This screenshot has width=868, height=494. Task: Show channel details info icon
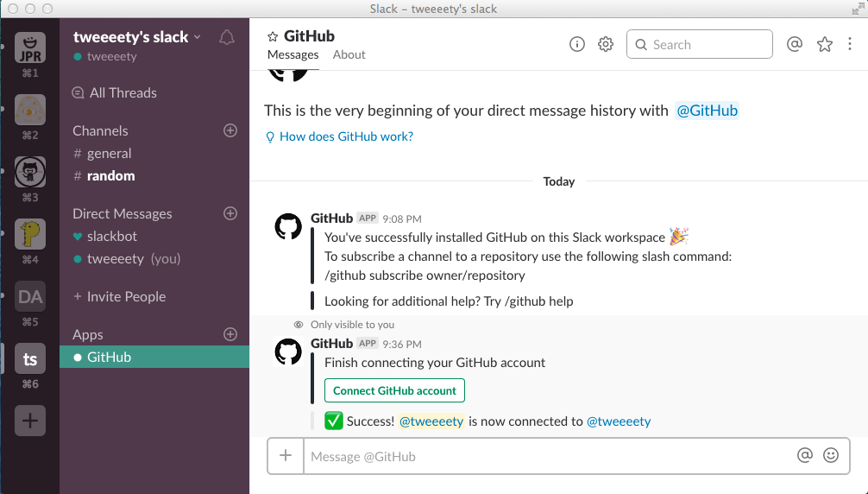pyautogui.click(x=577, y=44)
